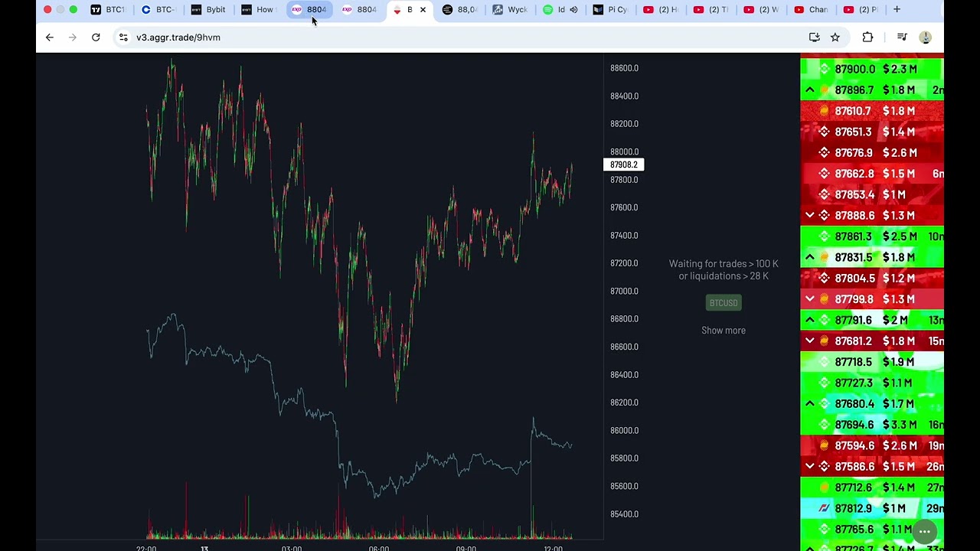The width and height of the screenshot is (980, 551).
Task: Click the forward navigation arrow
Action: 73,37
